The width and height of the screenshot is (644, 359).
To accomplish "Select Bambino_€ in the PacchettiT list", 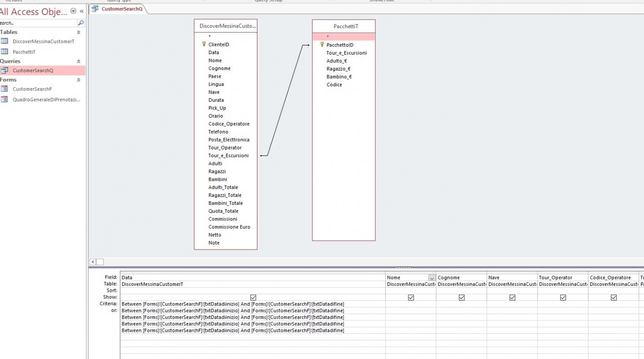I will 339,77.
